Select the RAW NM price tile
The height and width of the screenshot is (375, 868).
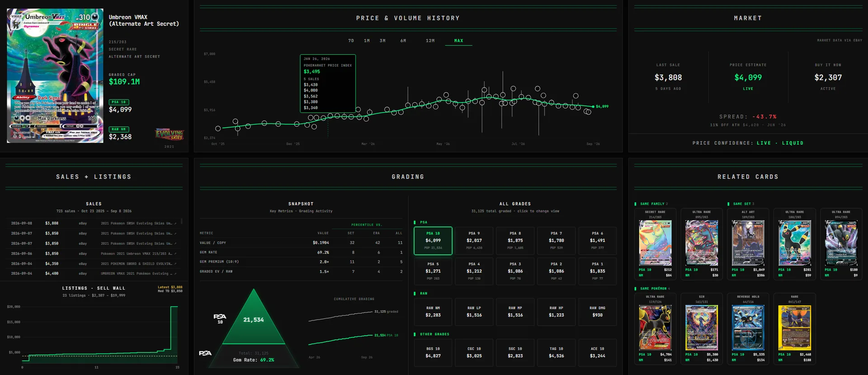(x=433, y=312)
